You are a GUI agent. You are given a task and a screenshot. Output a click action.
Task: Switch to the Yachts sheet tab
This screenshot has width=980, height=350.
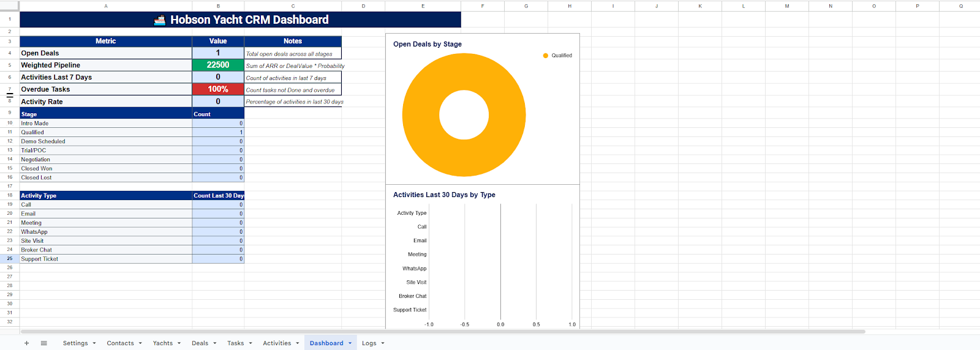tap(163, 343)
